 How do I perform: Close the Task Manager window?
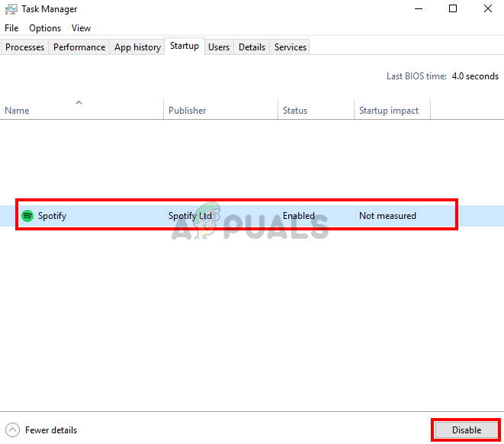[488, 9]
